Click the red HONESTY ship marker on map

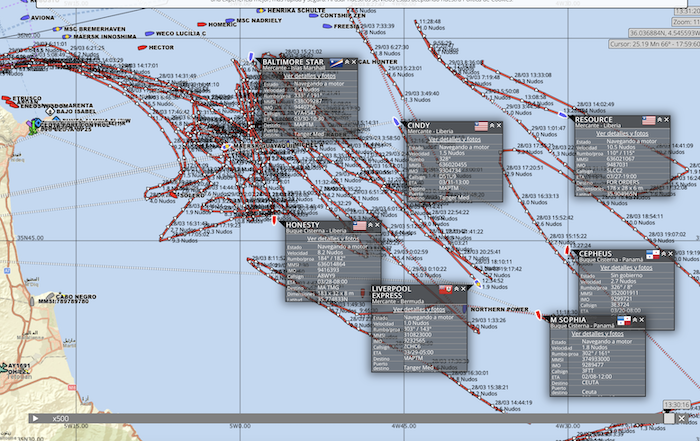pyautogui.click(x=275, y=220)
